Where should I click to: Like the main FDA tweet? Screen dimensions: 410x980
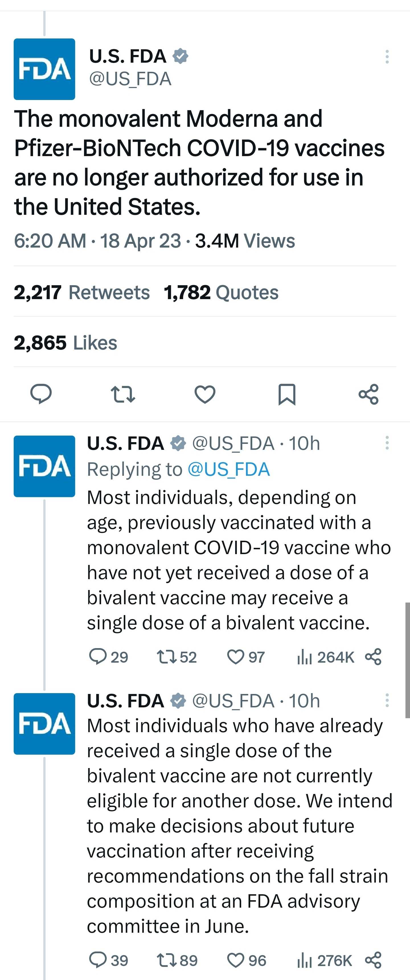point(205,394)
